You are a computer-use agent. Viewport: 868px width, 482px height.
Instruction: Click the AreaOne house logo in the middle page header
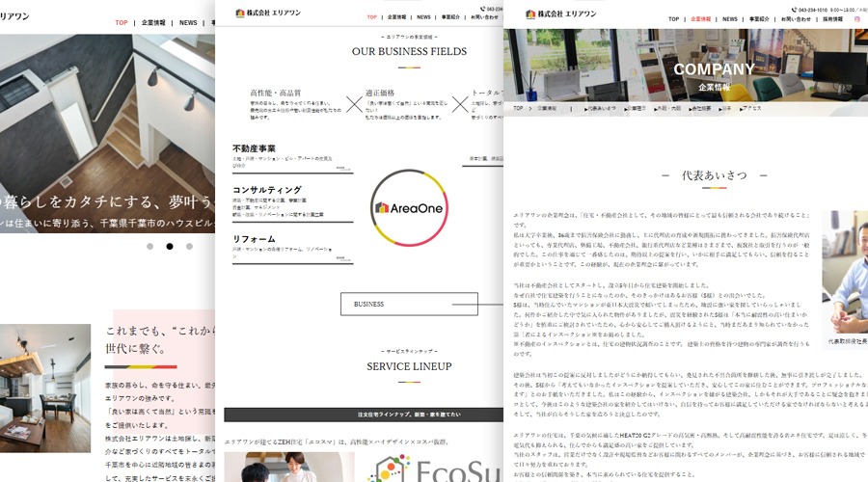click(x=240, y=13)
